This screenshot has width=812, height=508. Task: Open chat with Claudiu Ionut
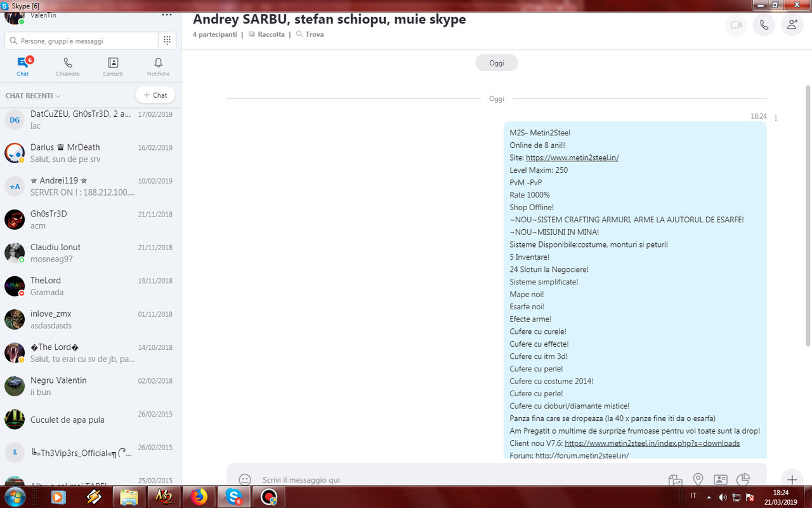pos(90,253)
